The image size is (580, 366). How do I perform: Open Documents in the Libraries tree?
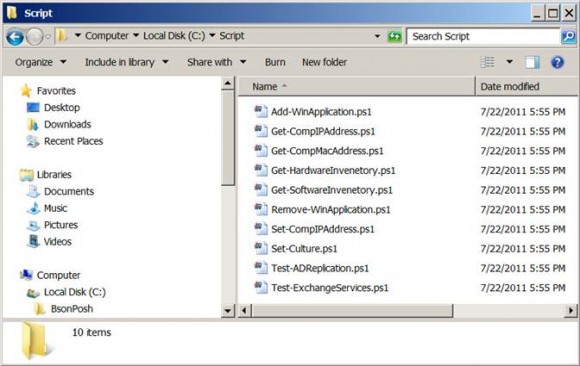coord(69,191)
